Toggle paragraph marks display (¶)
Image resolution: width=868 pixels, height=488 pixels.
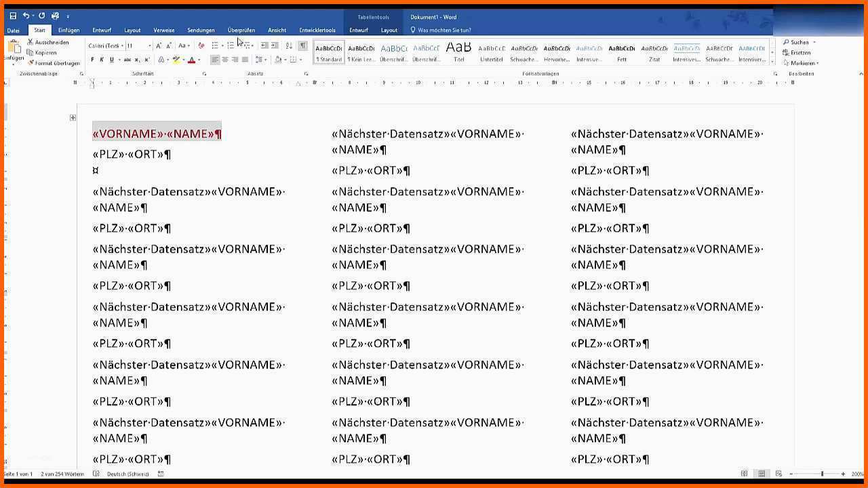click(x=302, y=45)
